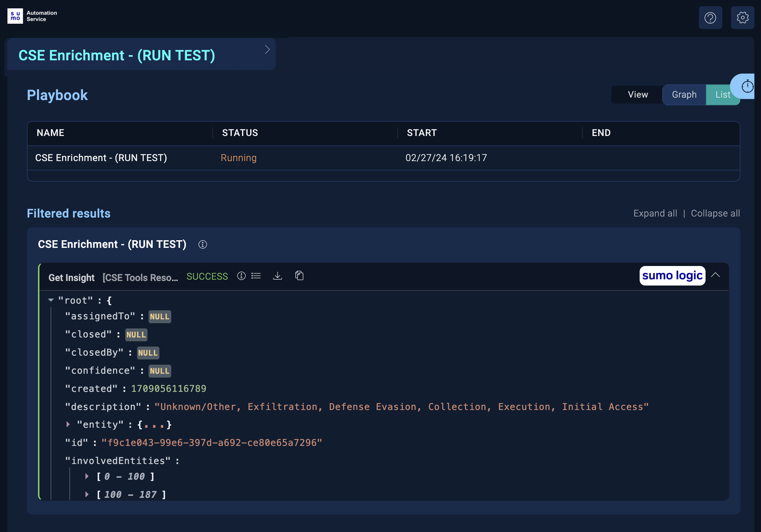The width and height of the screenshot is (761, 532).
Task: Click the CSE Enrichment breadcrumb chevron arrow
Action: tap(267, 50)
